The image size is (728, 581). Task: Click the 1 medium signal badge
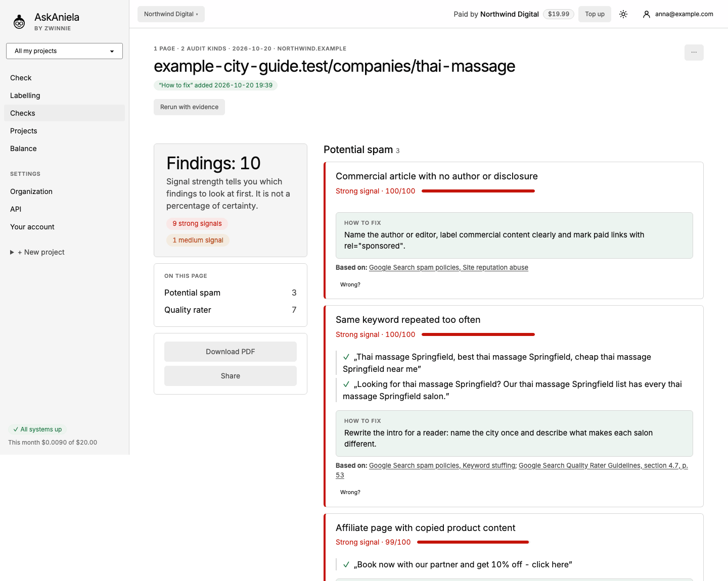tap(198, 240)
